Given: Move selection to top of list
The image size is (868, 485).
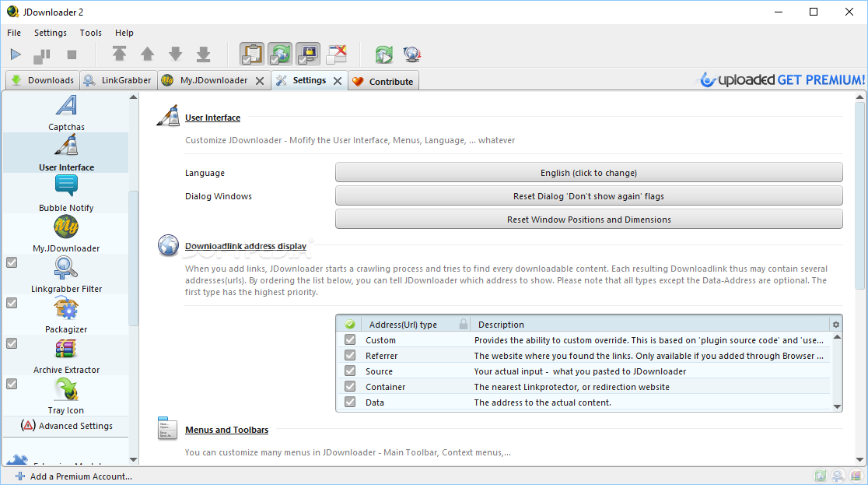Looking at the screenshot, I should point(119,54).
